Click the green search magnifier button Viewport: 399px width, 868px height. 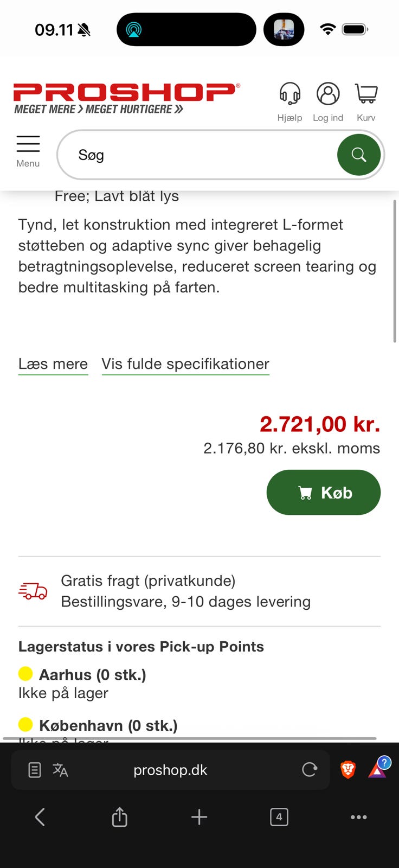359,155
